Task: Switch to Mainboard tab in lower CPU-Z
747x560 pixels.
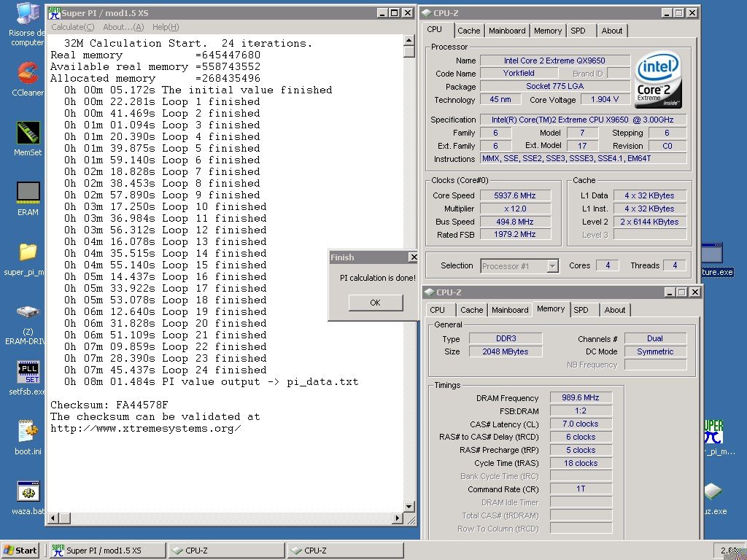Action: (x=510, y=310)
